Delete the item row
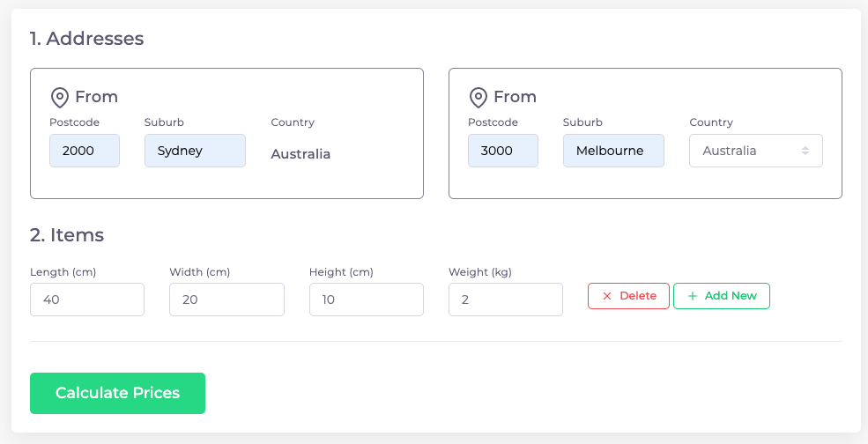Viewport: 868px width, 444px height. (629, 296)
